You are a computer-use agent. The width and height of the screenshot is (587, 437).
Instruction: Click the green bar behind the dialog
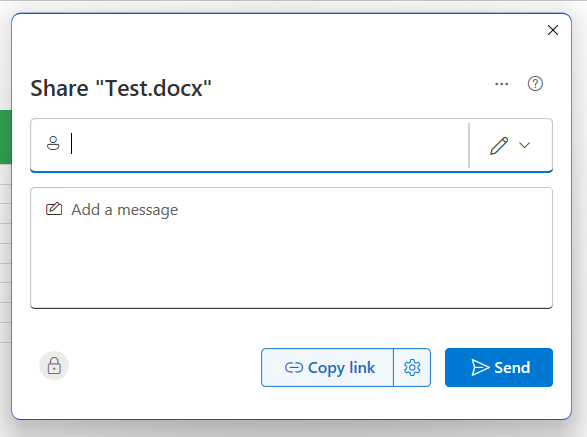click(x=6, y=137)
